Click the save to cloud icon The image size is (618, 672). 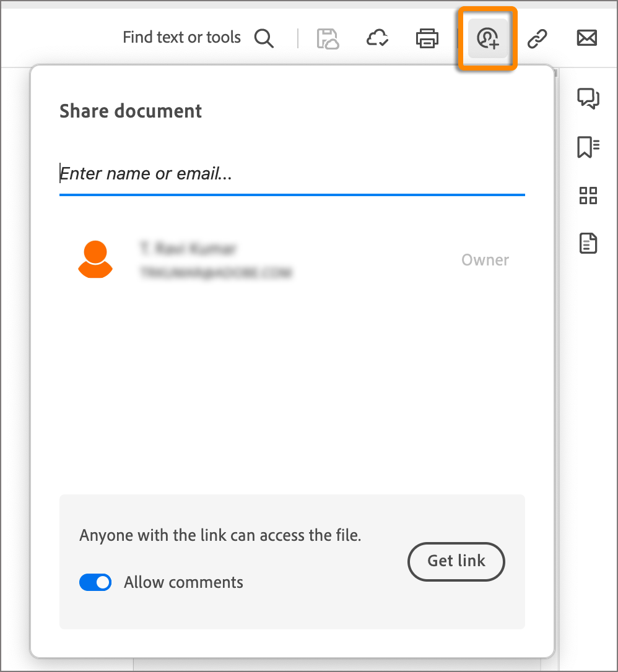point(377,38)
